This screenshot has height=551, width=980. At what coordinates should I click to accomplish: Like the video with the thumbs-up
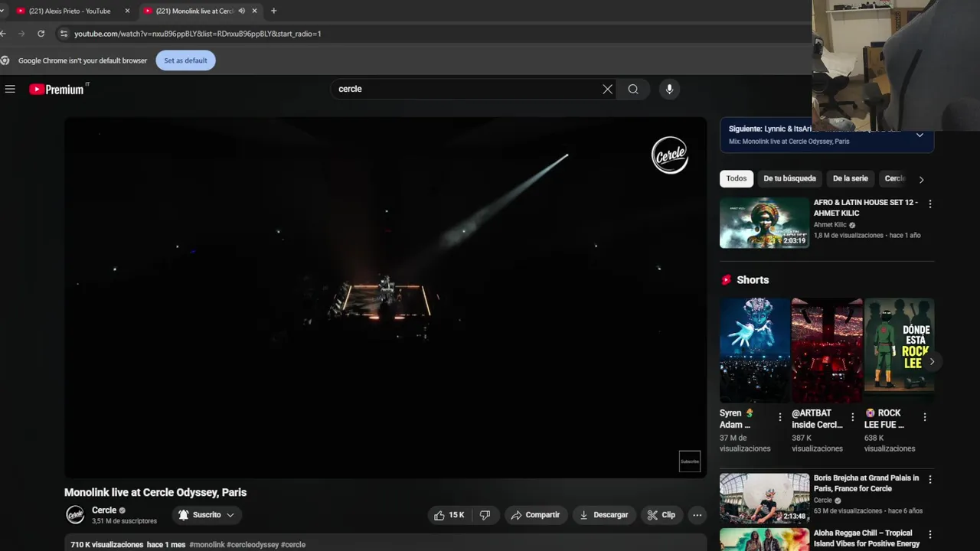coord(449,515)
